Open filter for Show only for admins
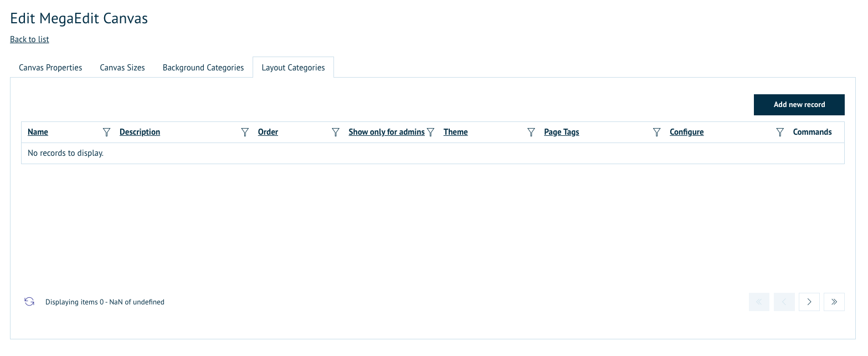This screenshot has width=868, height=356. 430,132
